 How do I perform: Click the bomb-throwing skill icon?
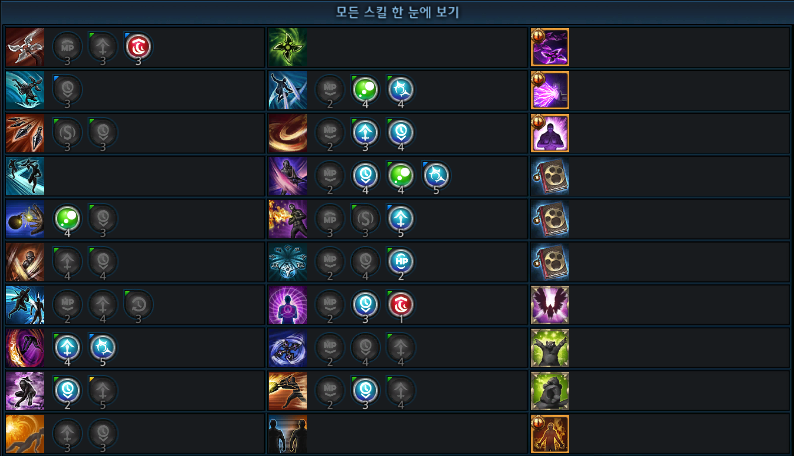pyautogui.click(x=25, y=219)
